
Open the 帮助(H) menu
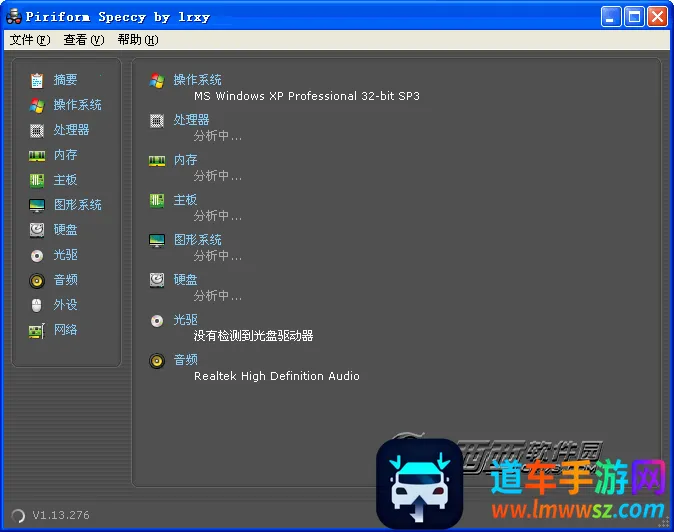(137, 40)
